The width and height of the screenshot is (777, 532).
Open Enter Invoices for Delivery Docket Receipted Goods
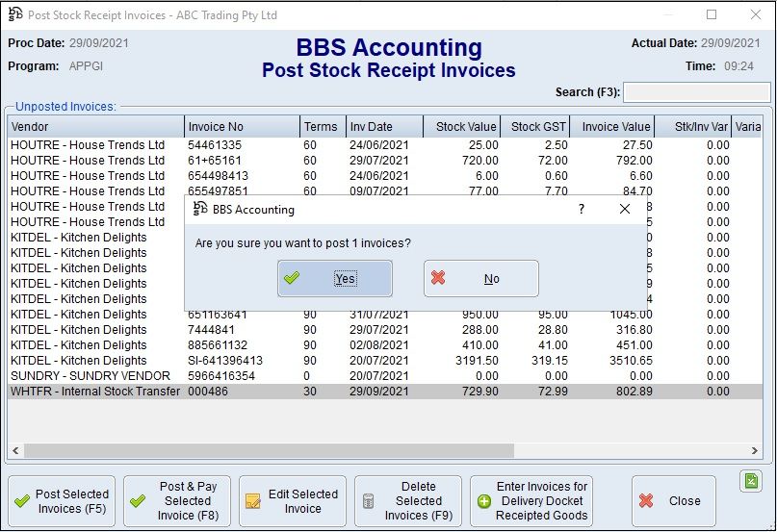click(530, 501)
